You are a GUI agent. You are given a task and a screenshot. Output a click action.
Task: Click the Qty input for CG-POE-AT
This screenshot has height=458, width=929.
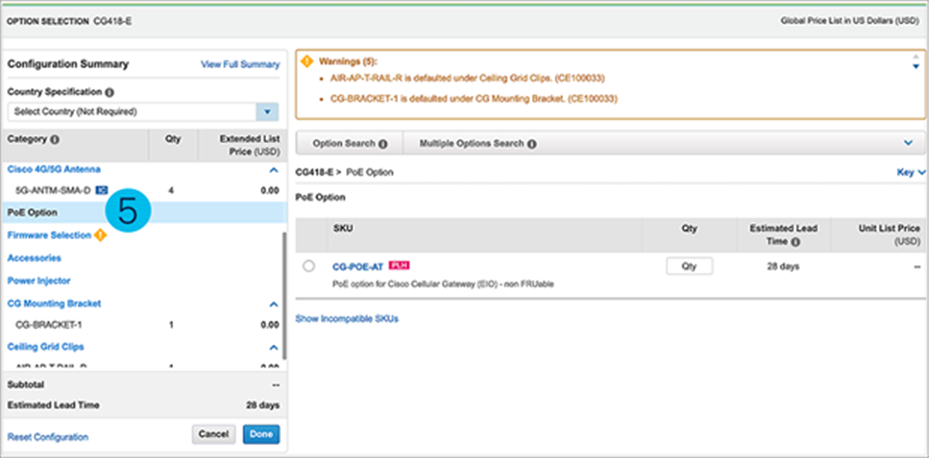(690, 267)
